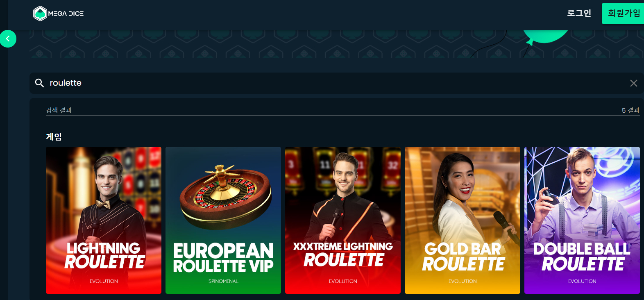Click the 로그인 login button
This screenshot has width=644, height=300.
click(x=579, y=13)
